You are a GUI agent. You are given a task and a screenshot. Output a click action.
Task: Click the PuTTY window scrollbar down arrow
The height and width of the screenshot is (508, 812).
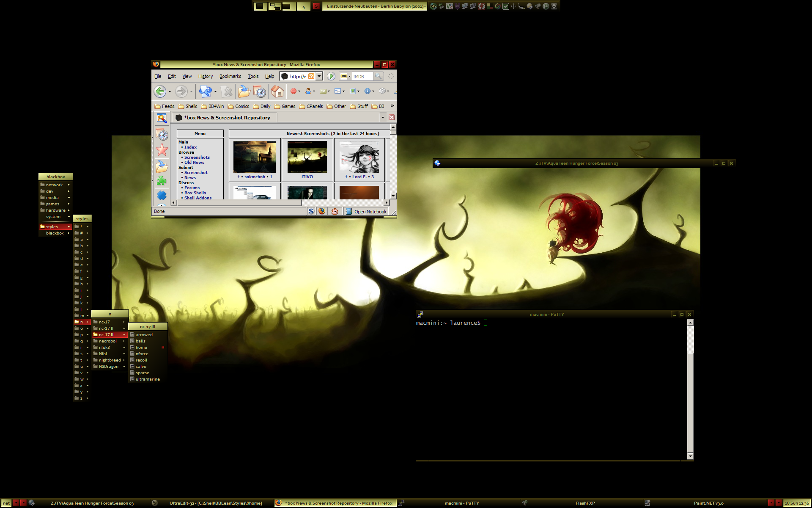coord(690,456)
